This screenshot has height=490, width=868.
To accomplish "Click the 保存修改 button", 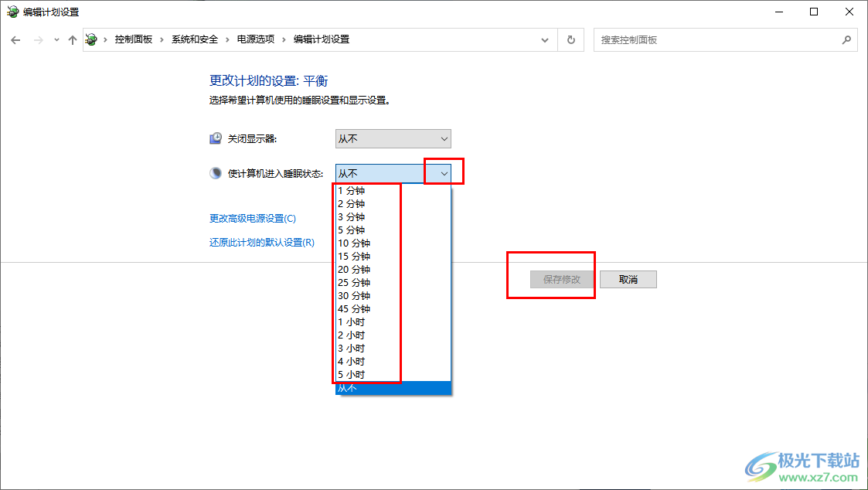I will point(562,280).
